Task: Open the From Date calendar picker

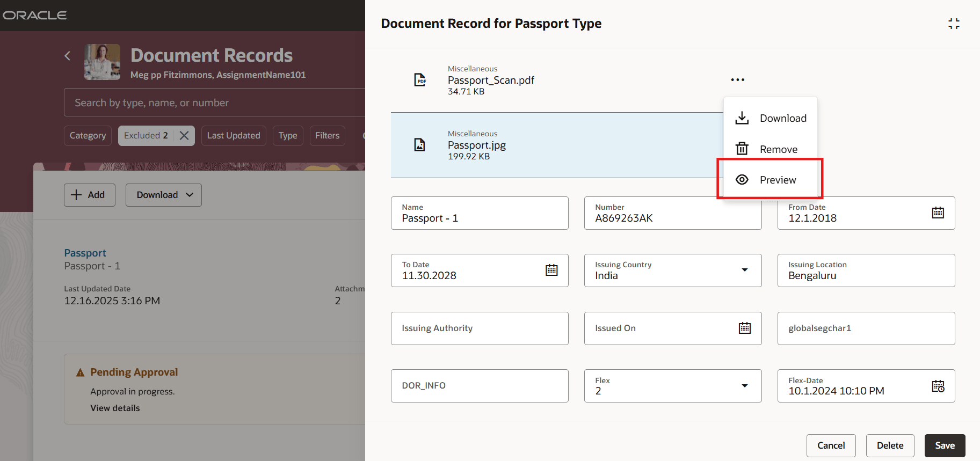Action: pyautogui.click(x=938, y=213)
